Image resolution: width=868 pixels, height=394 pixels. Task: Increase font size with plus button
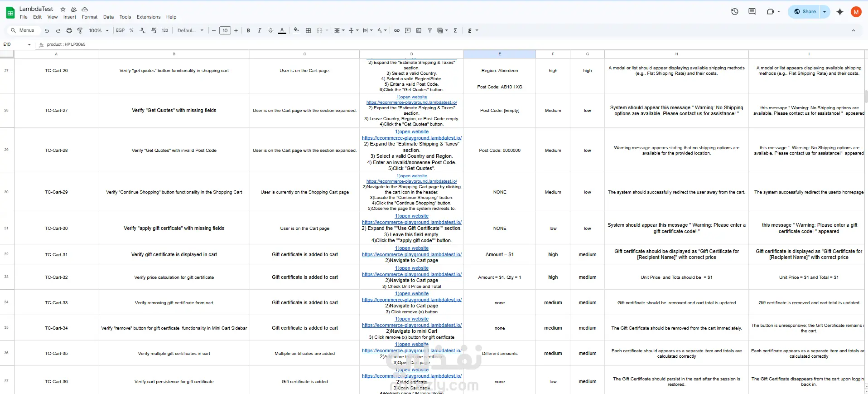(236, 30)
